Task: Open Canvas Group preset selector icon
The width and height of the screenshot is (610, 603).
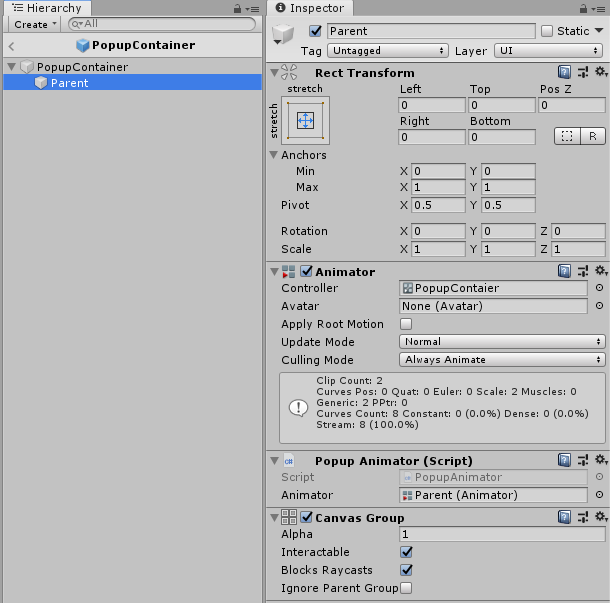Action: pos(583,517)
